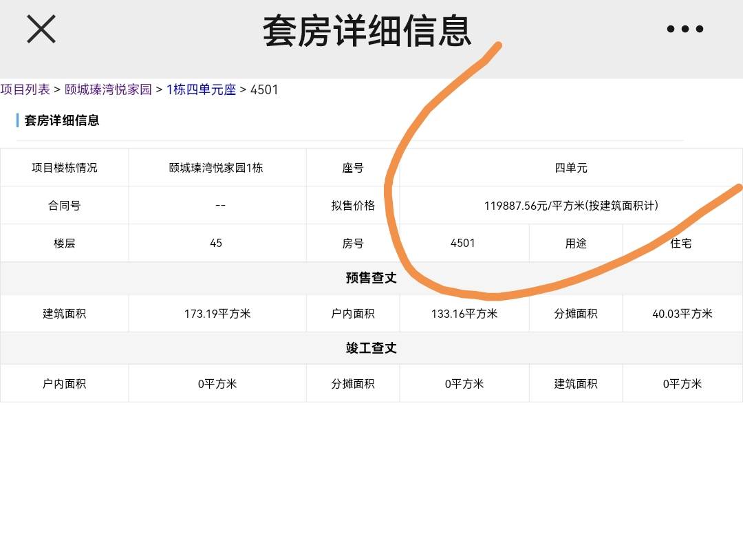
Task: Click the 四单元 value cell
Action: [571, 168]
